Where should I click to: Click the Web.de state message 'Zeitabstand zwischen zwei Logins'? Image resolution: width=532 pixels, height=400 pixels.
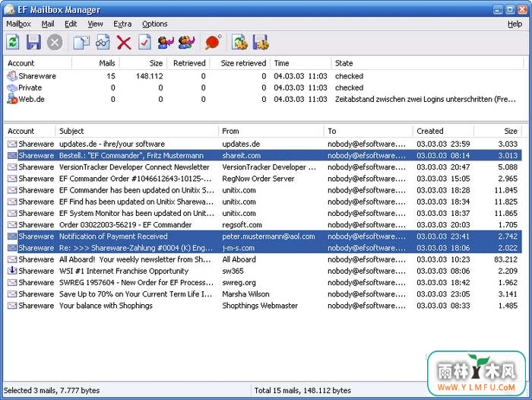[426, 99]
